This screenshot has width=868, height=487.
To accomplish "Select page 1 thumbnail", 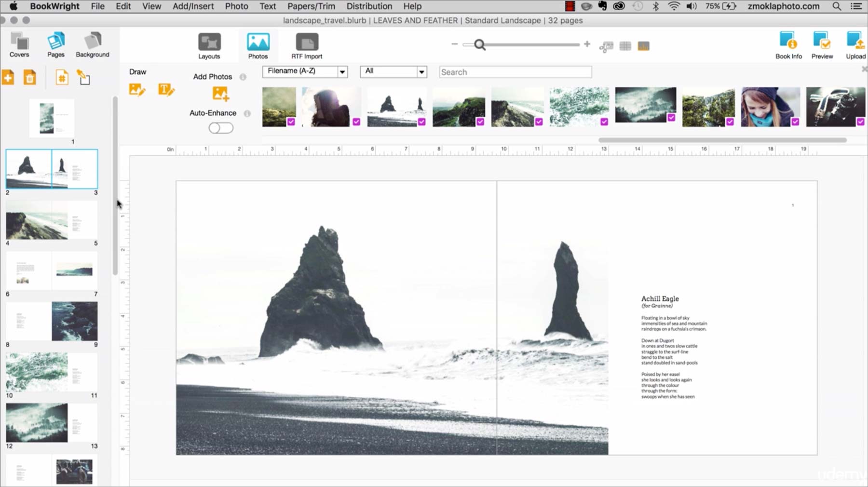I will click(52, 118).
